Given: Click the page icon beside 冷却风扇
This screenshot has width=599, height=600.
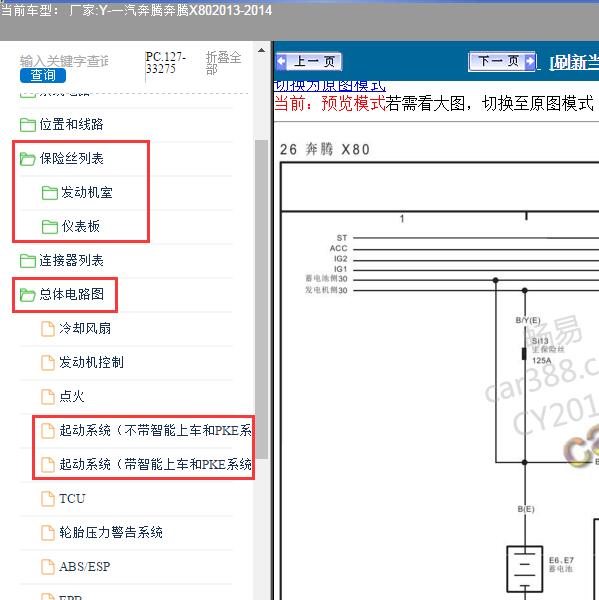Looking at the screenshot, I should (48, 329).
